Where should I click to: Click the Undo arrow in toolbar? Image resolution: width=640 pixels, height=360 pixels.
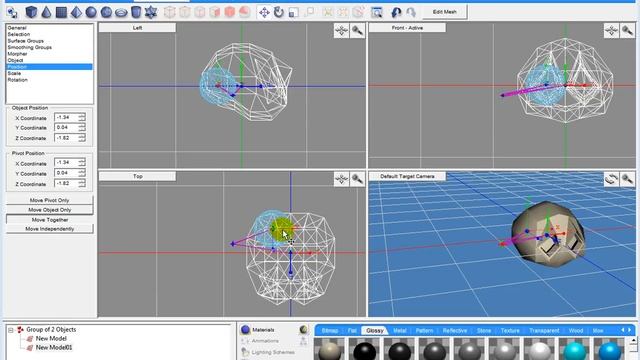pos(396,12)
